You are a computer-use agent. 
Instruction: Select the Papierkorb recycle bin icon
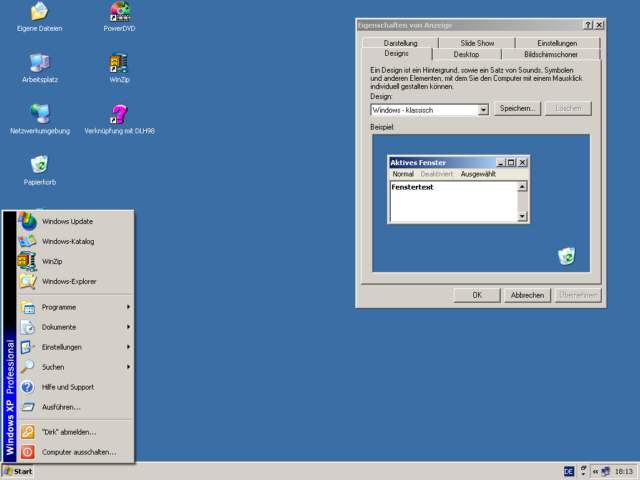[x=39, y=165]
